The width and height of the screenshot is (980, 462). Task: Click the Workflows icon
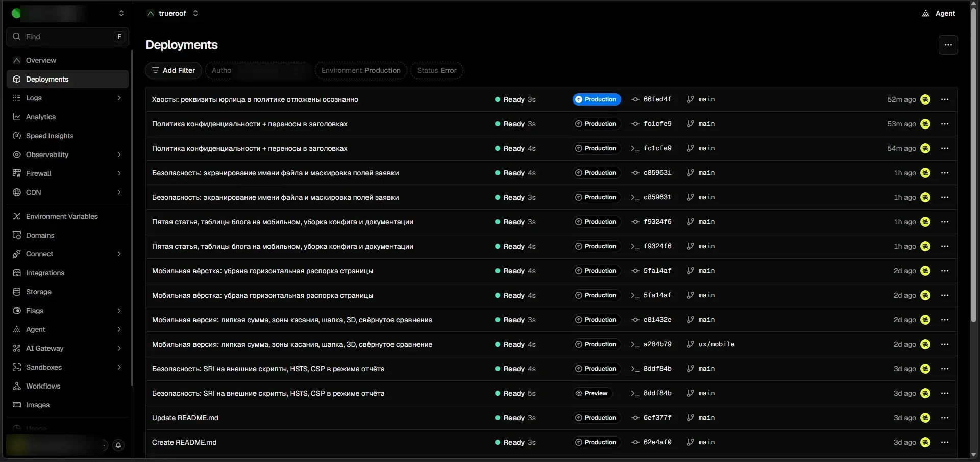pyautogui.click(x=17, y=386)
